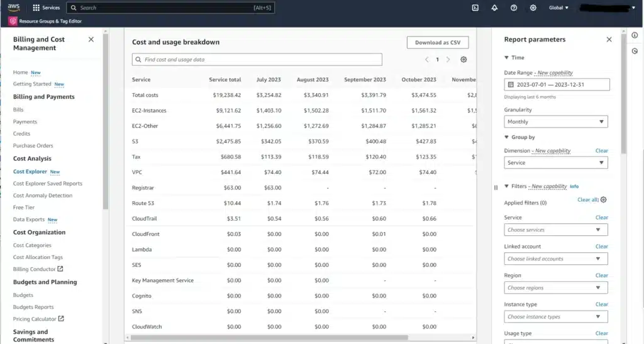This screenshot has width=644, height=344.
Task: Click Resource Groups & Tag Editor icon
Action: pyautogui.click(x=13, y=21)
